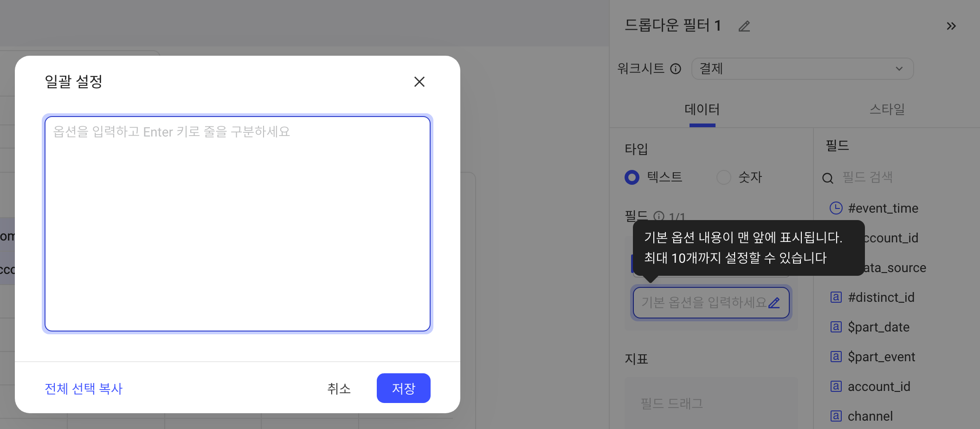Image resolution: width=980 pixels, height=429 pixels.
Task: Click the search magnifier icon
Action: click(828, 178)
